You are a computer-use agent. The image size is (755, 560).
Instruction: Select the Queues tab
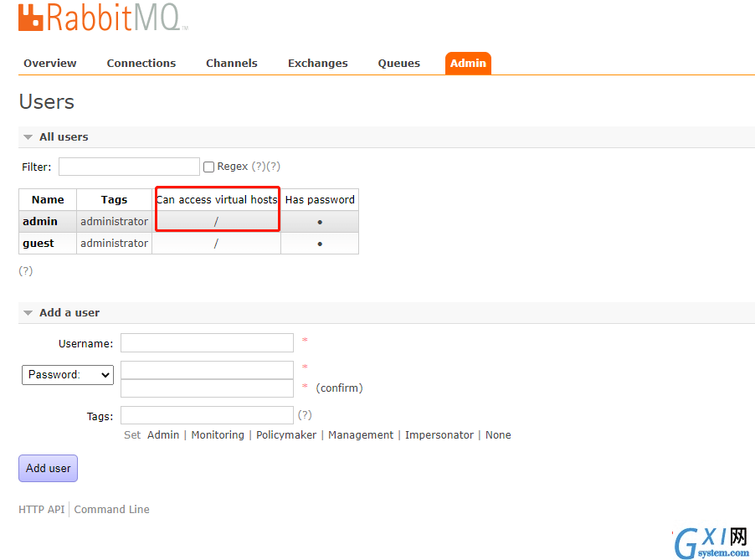tap(398, 63)
